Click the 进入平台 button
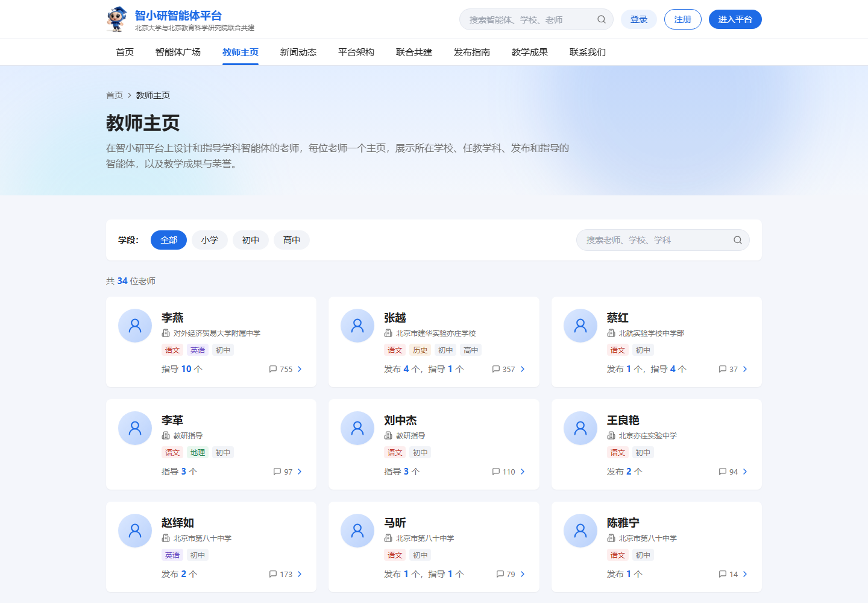 click(x=735, y=19)
